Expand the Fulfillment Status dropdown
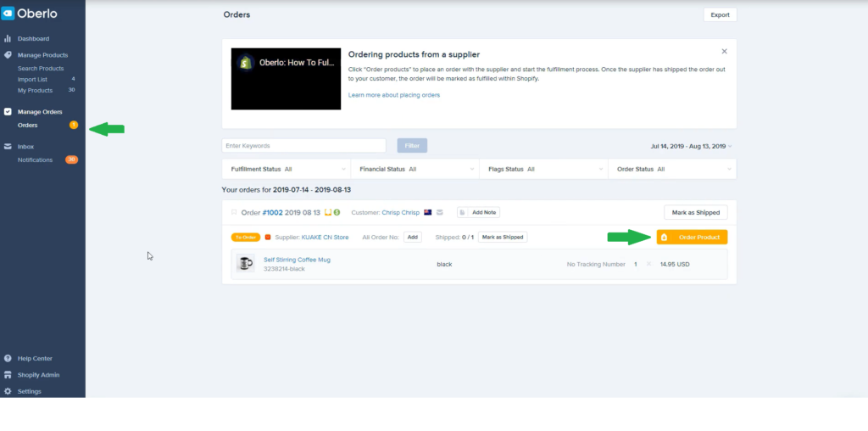 coord(287,170)
